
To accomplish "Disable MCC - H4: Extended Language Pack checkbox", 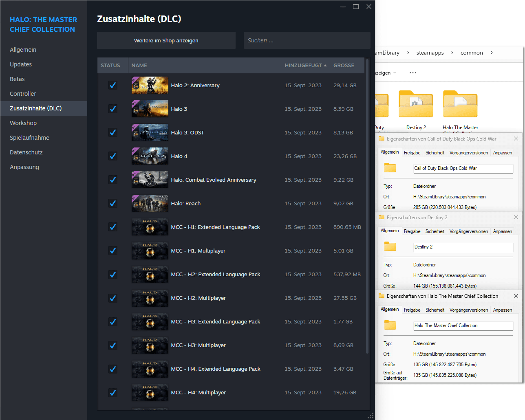I will click(113, 369).
